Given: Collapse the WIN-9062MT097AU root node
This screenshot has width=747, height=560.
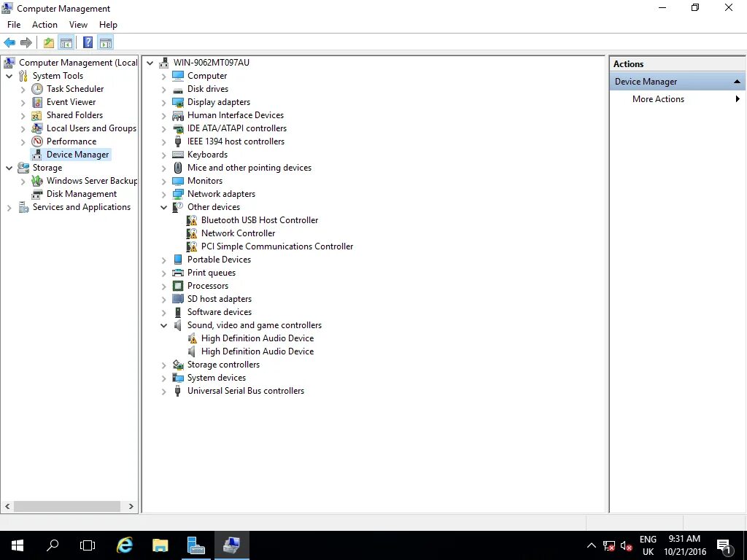Looking at the screenshot, I should (x=150, y=63).
